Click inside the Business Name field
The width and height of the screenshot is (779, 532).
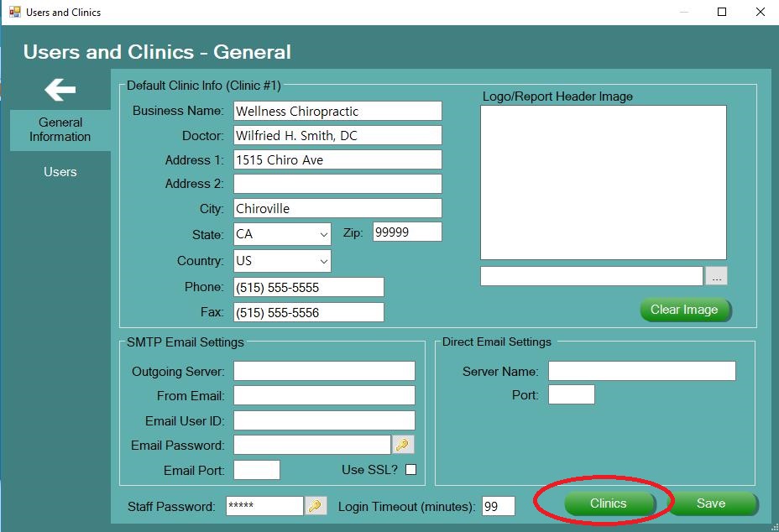(337, 111)
